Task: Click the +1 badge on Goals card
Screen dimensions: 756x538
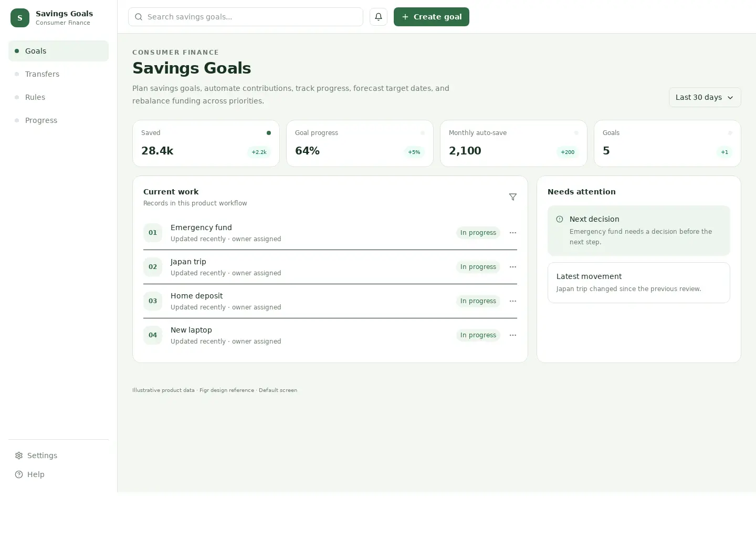Action: pos(724,152)
